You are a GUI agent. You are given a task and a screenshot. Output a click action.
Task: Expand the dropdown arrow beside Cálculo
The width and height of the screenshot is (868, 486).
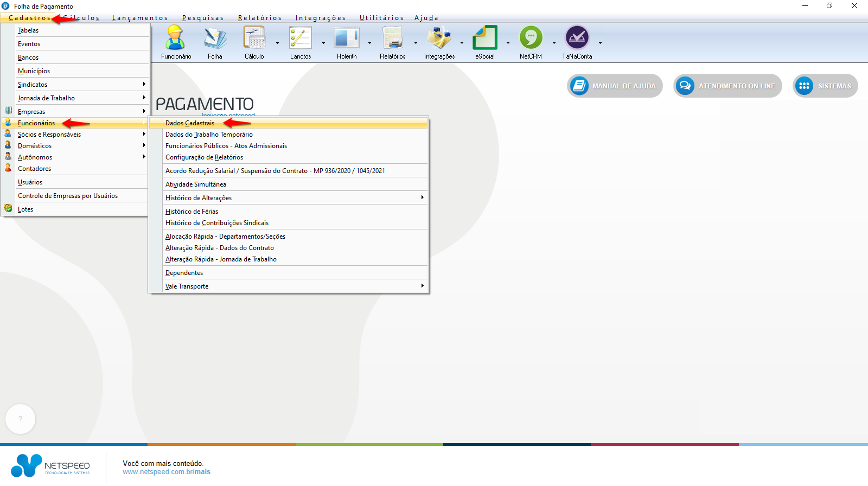click(x=277, y=43)
